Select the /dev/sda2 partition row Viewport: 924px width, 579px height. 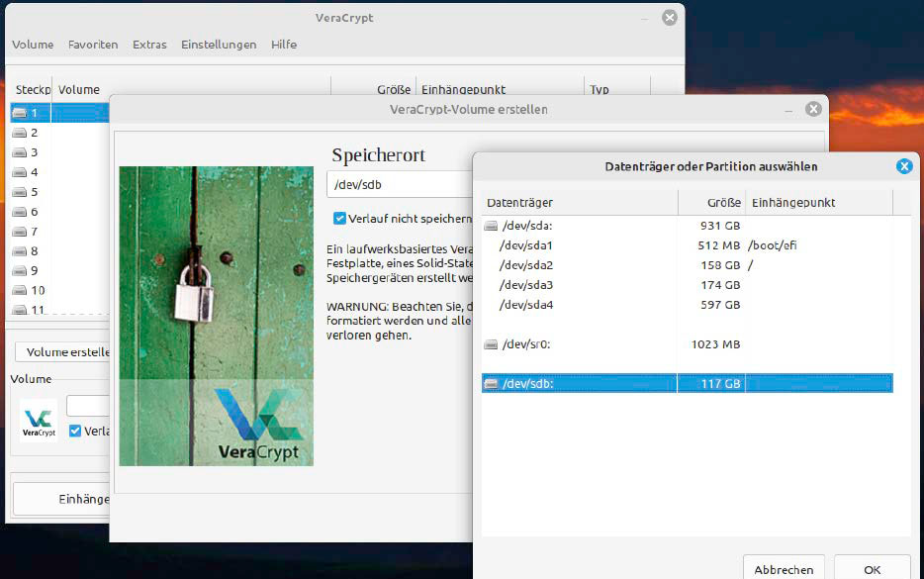coord(688,265)
